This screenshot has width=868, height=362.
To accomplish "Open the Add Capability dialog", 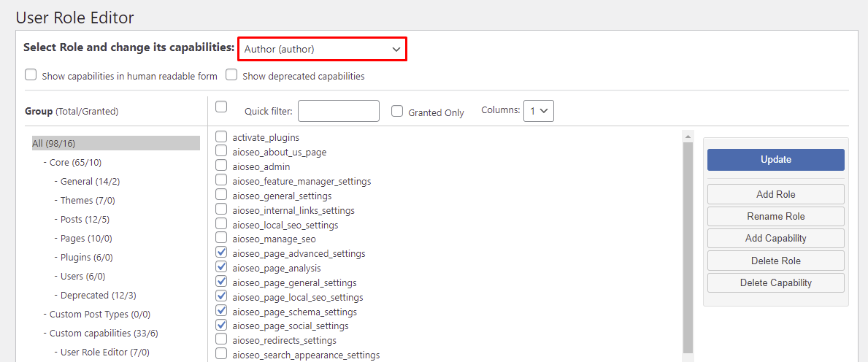I will [775, 239].
